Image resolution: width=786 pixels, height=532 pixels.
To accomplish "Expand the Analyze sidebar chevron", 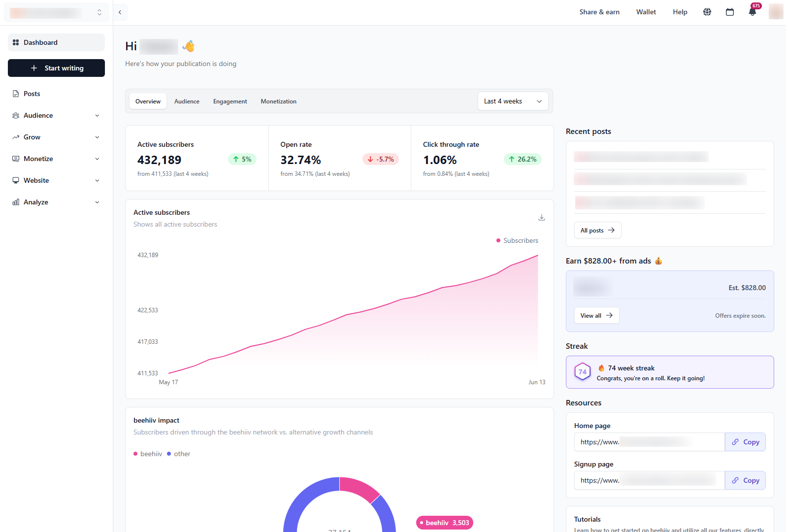I will (97, 202).
